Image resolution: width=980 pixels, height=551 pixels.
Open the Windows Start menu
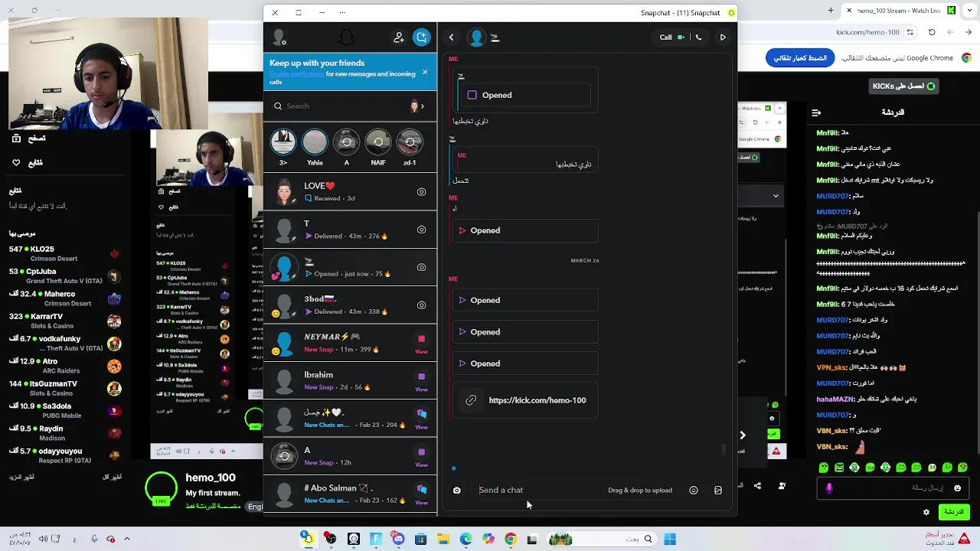[670, 540]
